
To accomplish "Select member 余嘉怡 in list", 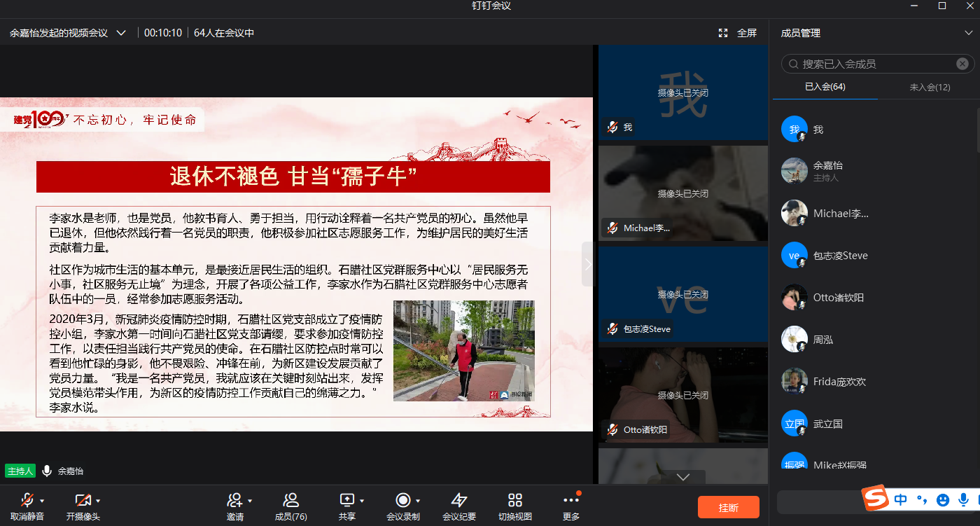I will pos(828,171).
